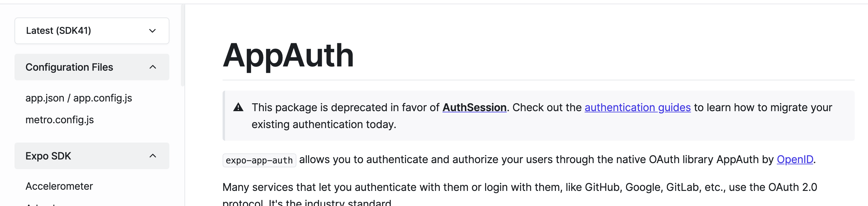
Task: Open the Latest (SDK41) version dropdown
Action: [91, 31]
